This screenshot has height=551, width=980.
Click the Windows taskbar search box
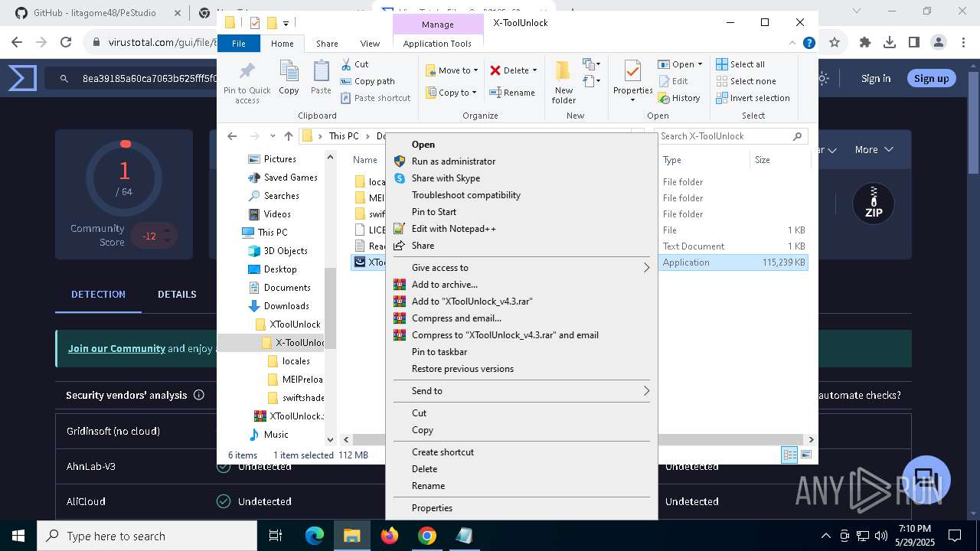[x=147, y=536]
